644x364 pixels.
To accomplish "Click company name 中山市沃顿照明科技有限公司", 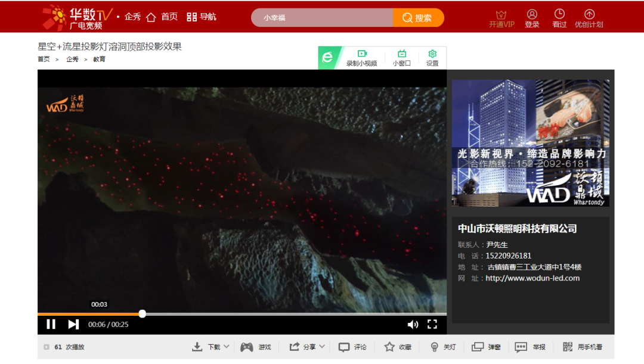I will pos(517,229).
